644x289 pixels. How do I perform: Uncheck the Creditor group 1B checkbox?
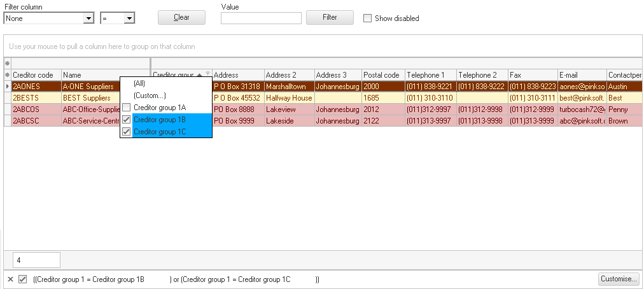tap(127, 120)
